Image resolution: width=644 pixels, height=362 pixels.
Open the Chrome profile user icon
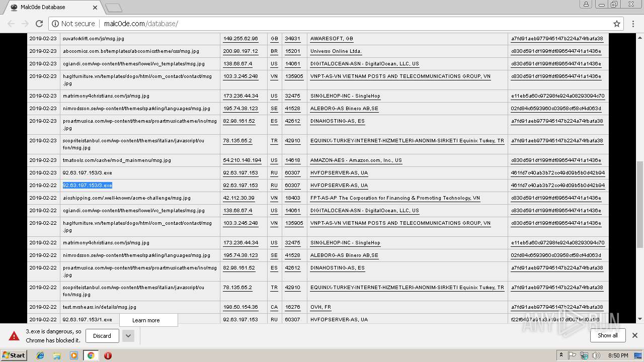tap(586, 5)
